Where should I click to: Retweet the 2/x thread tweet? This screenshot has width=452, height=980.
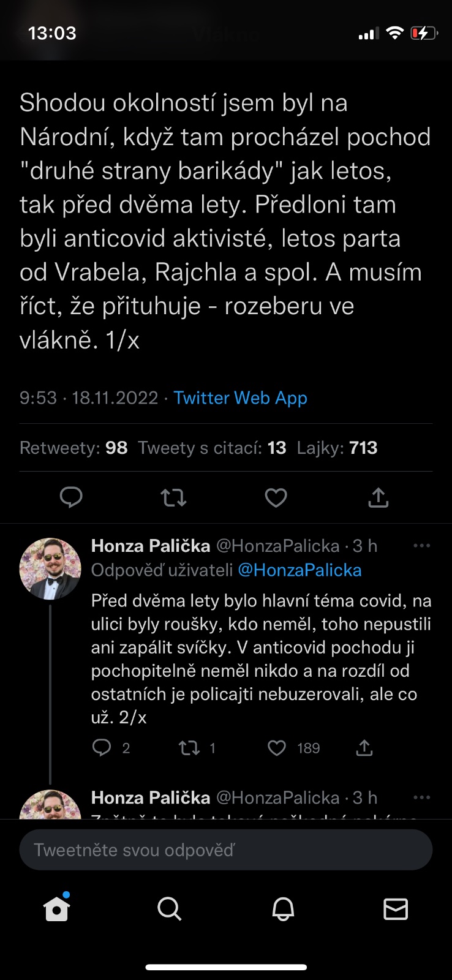coord(189,748)
